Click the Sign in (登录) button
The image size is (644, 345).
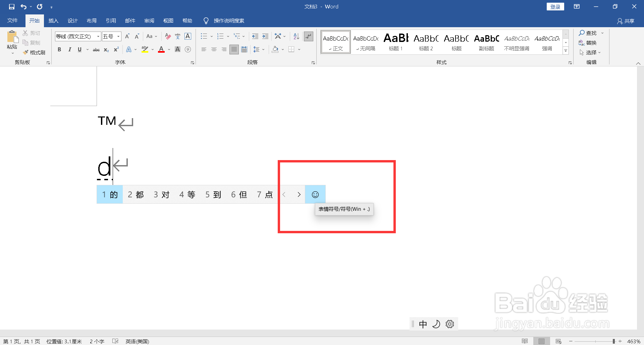[x=555, y=7]
